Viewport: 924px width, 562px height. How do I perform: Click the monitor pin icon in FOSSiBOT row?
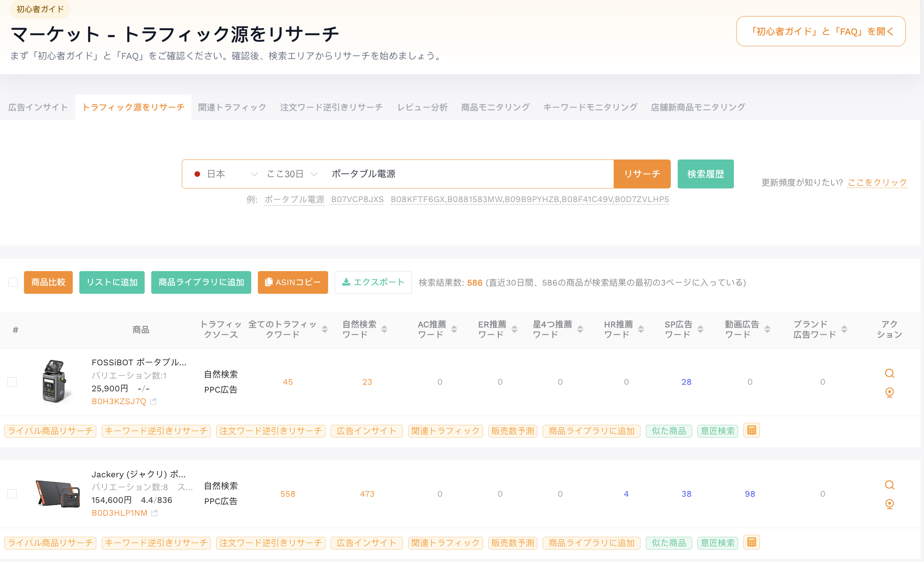pos(889,392)
